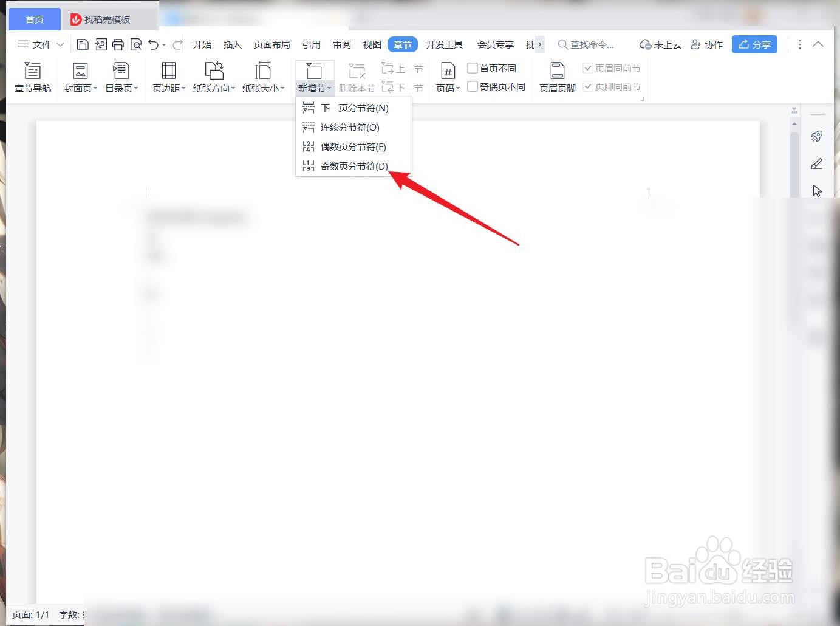Select the pen annotation icon in right sidebar

tap(816, 163)
